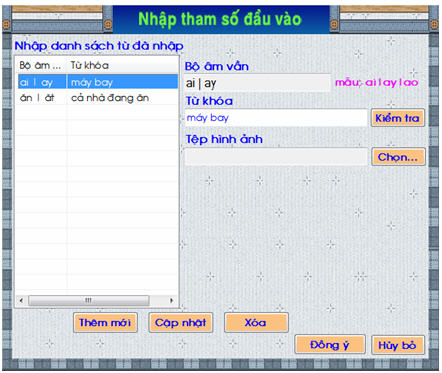Click 'cả nhà đang ăn' keyword cell
Screen dimensions: 442x373
click(x=110, y=98)
